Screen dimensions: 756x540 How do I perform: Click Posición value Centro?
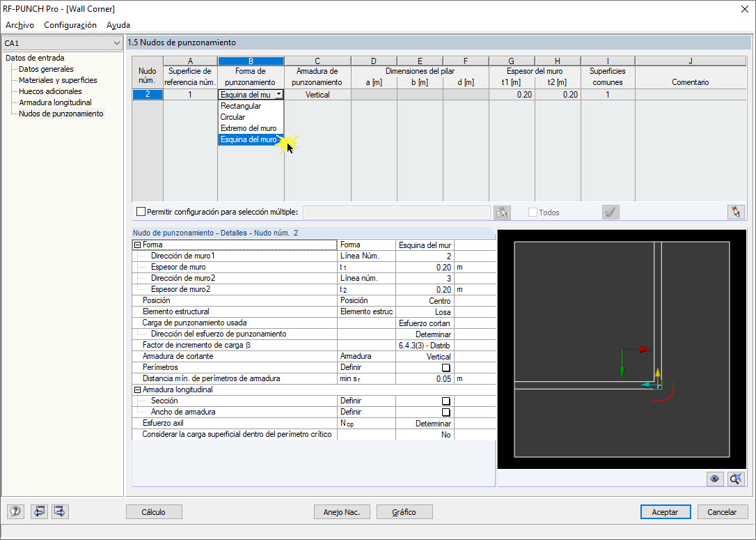coord(425,300)
